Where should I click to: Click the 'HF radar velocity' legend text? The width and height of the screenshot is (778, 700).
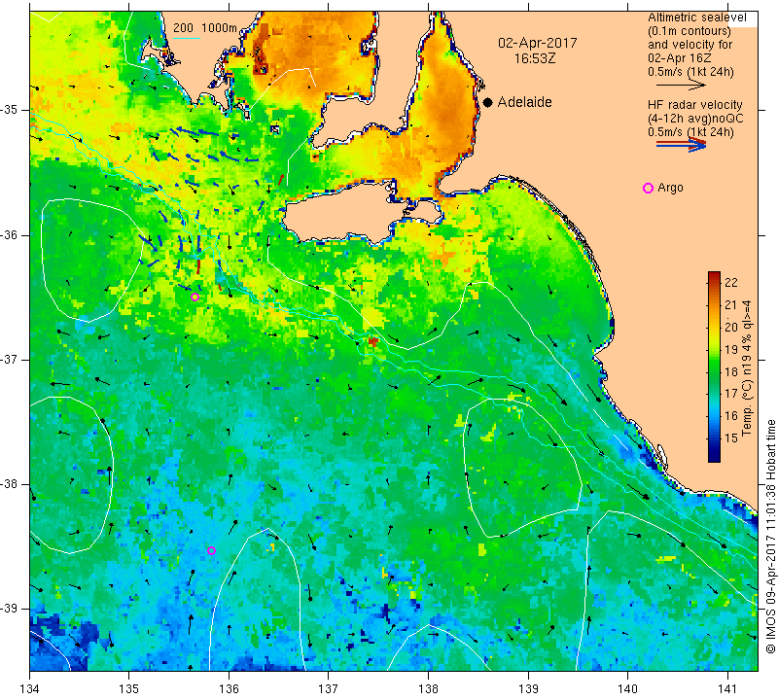pos(694,105)
